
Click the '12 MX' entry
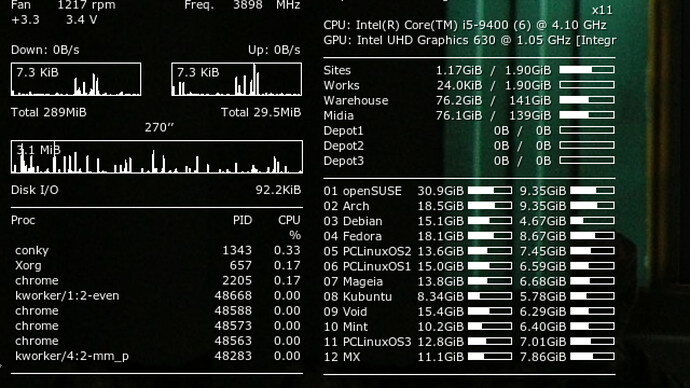pyautogui.click(x=342, y=357)
